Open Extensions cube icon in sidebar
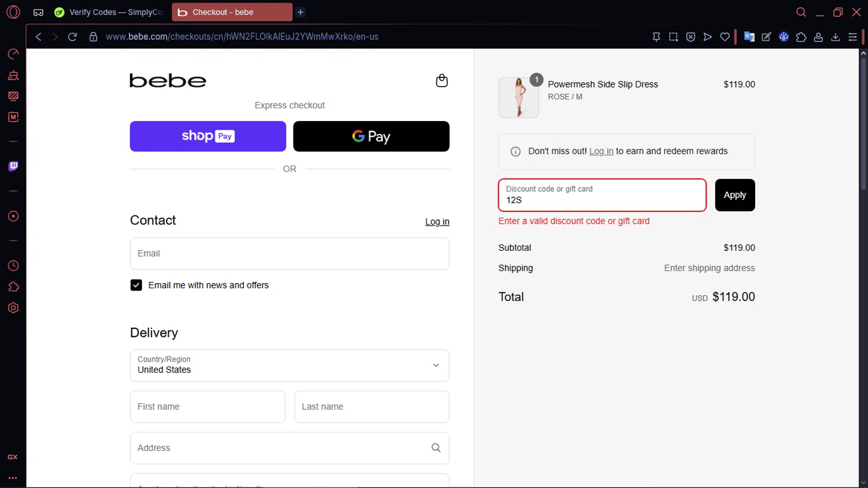868x488 pixels. 13,287
